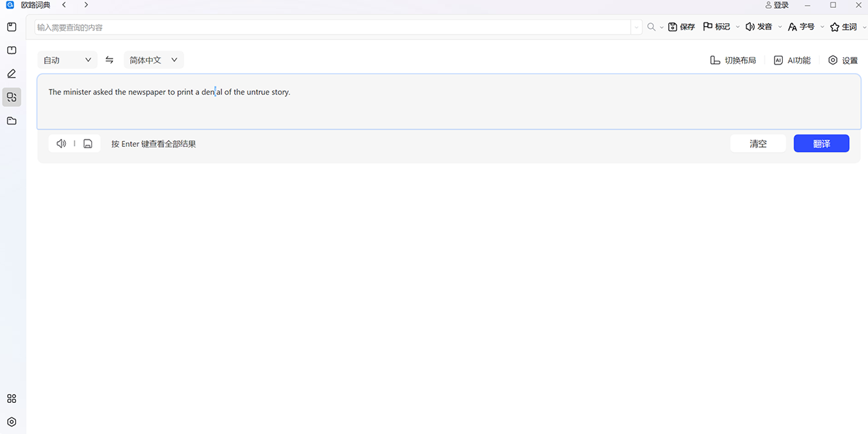Viewport: 868px width, 434px height.
Task: Open 切换布局 layout switcher
Action: 733,60
